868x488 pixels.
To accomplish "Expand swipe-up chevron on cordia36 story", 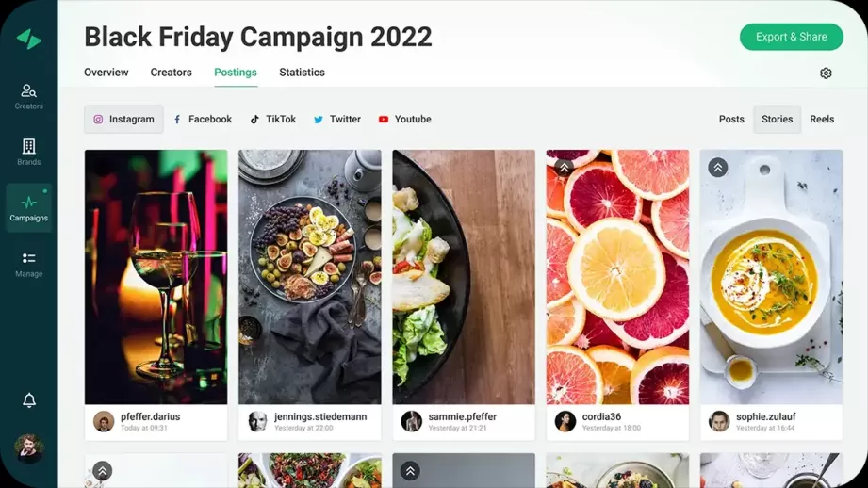I will coord(565,167).
